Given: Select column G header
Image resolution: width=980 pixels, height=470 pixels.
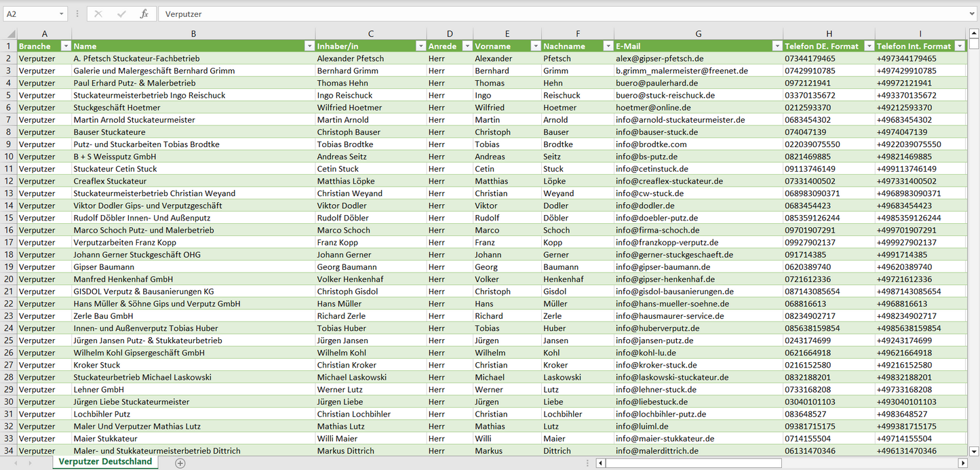Looking at the screenshot, I should click(x=698, y=34).
